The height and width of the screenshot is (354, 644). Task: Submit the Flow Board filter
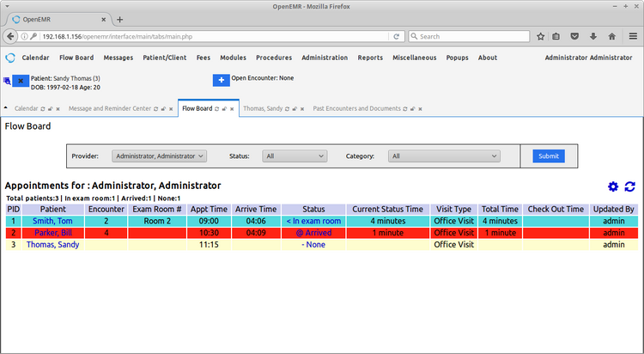tap(549, 156)
